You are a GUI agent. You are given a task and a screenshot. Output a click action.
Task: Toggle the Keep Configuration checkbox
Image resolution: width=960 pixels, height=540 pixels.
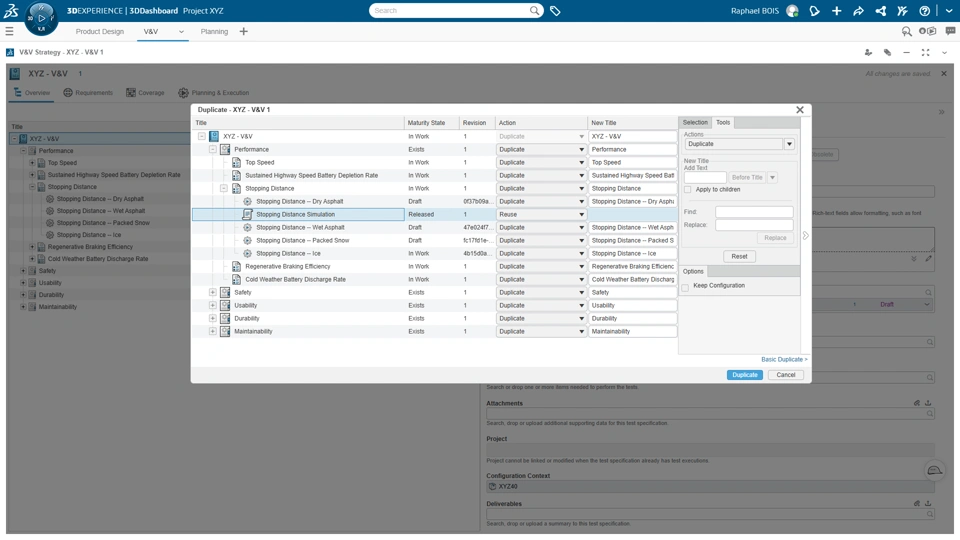pyautogui.click(x=685, y=287)
